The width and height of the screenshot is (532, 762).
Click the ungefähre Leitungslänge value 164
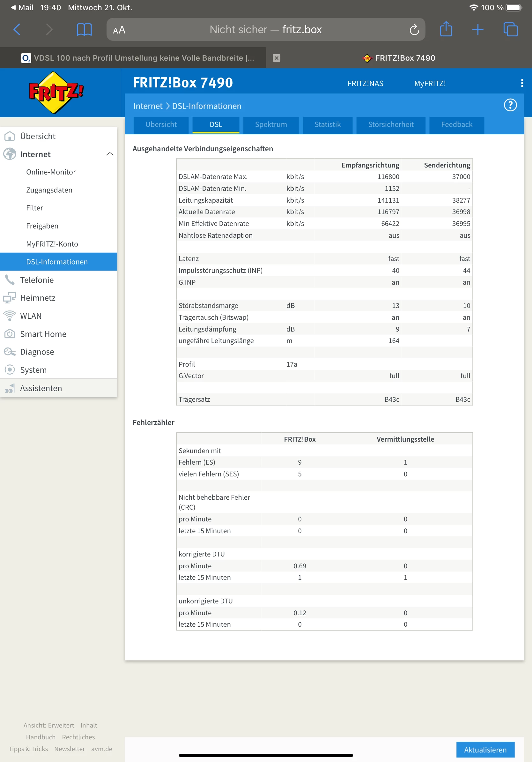click(x=394, y=341)
